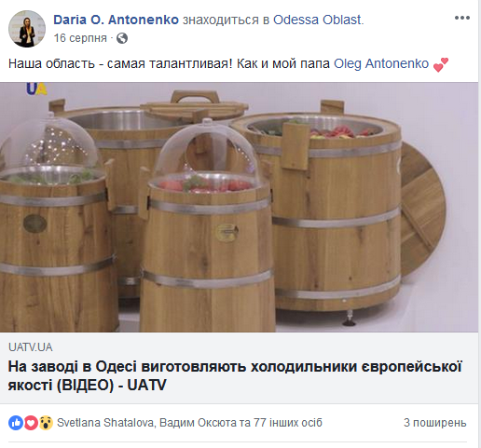This screenshot has height=448, width=481.
Task: Open the UATV.UA source domain link
Action: pyautogui.click(x=31, y=347)
